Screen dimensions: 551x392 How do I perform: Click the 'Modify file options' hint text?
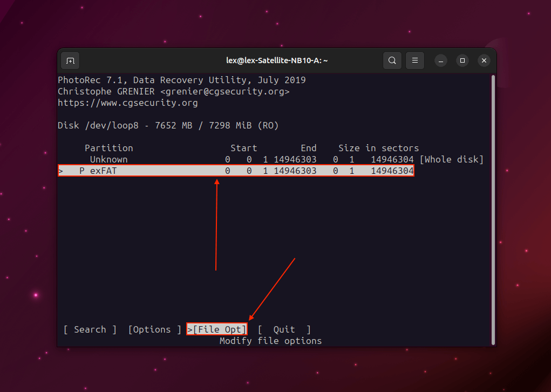(270, 341)
